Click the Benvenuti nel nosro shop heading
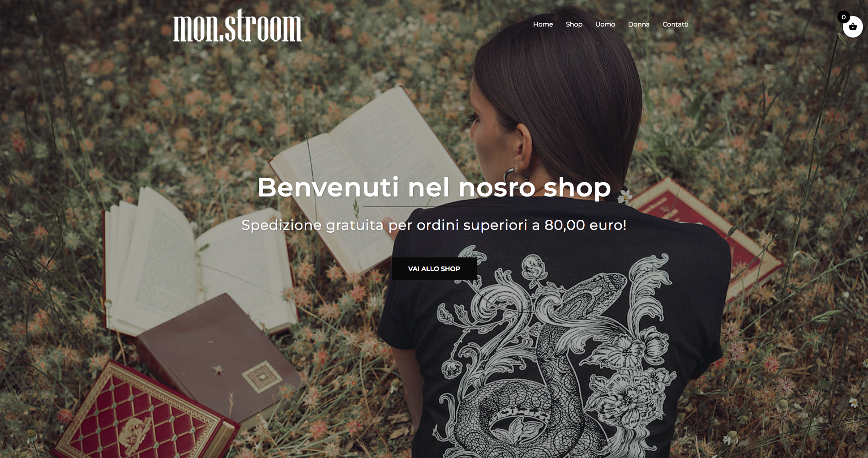 tap(434, 187)
